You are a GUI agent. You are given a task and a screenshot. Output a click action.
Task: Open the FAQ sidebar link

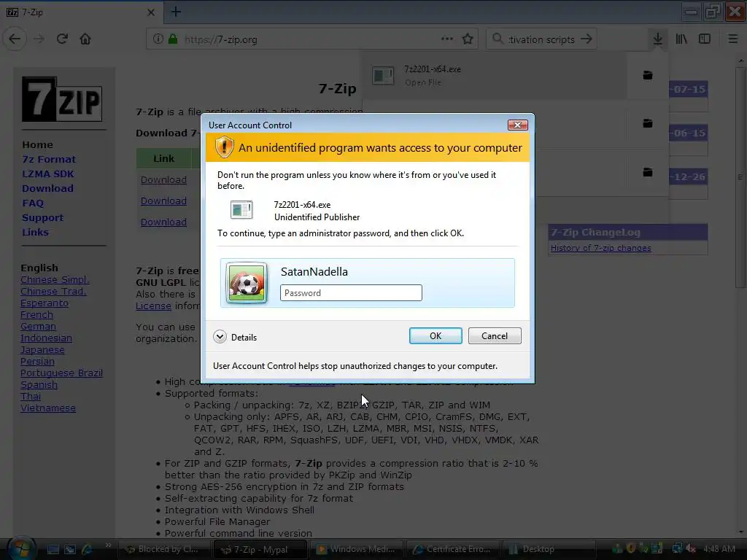(33, 203)
